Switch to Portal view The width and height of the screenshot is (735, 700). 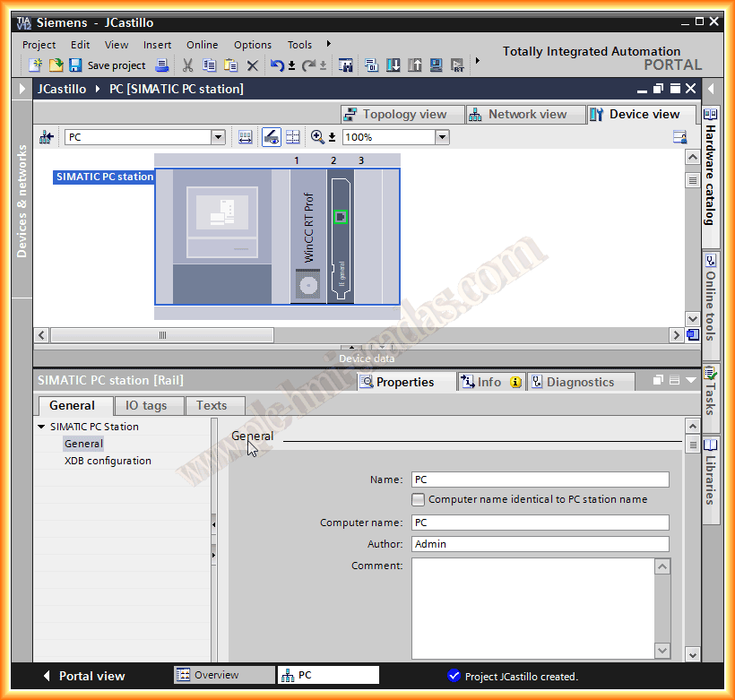pos(85,676)
